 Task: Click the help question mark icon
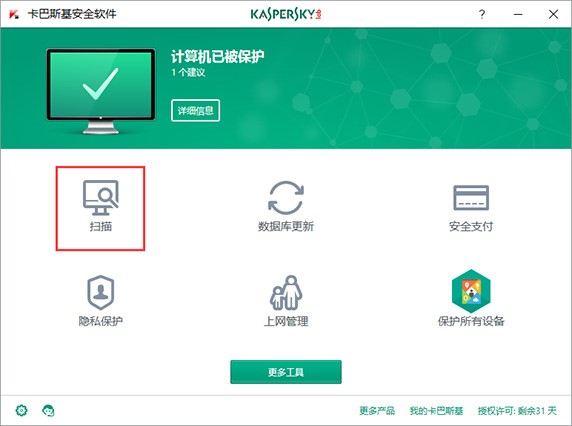[x=482, y=14]
